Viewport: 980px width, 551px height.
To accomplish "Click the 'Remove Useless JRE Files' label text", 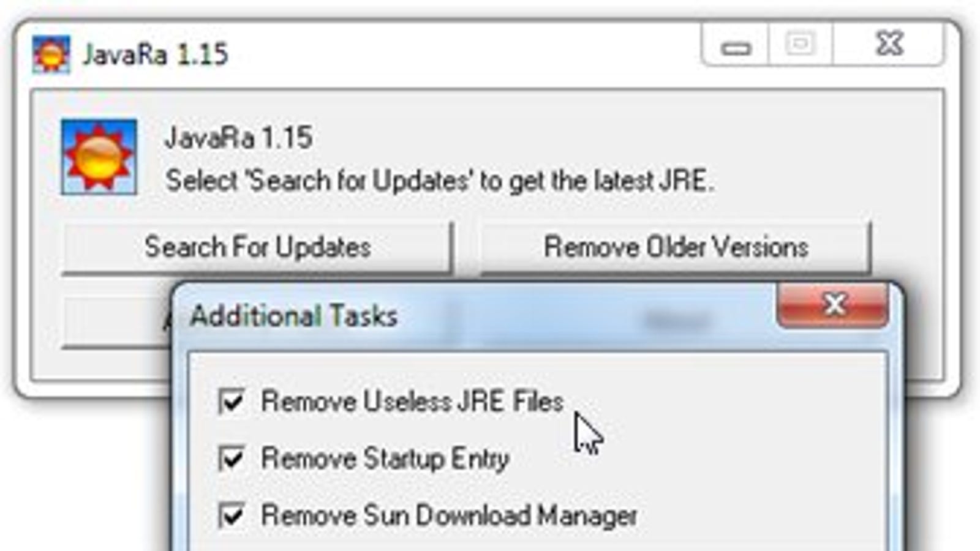I will 412,402.
